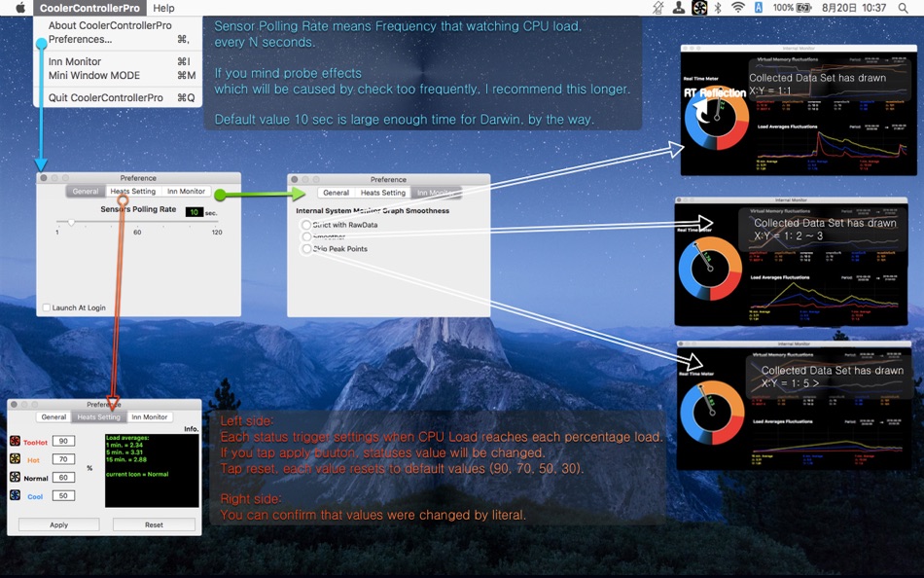Open Heats Setting tab in Graph Smoothness window
The width and height of the screenshot is (924, 578).
383,193
